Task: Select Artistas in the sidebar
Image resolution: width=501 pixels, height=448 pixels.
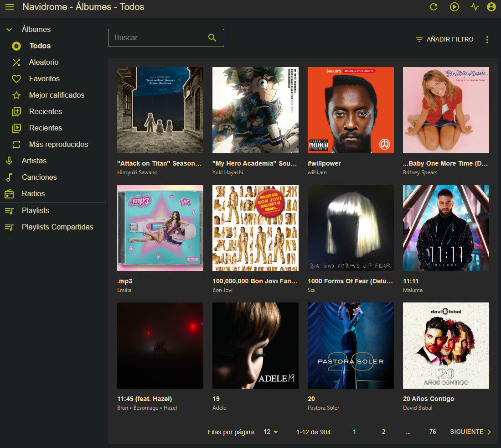Action: (x=34, y=161)
